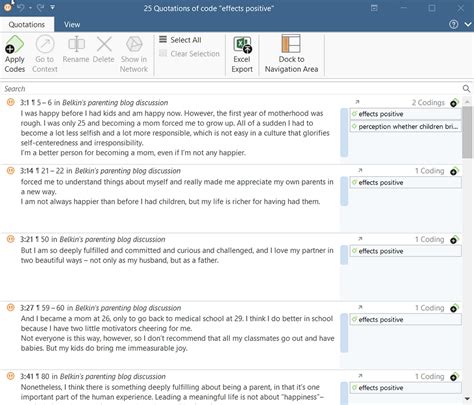
Task: Add coding to quotation 3:27
Action: [x=454, y=308]
